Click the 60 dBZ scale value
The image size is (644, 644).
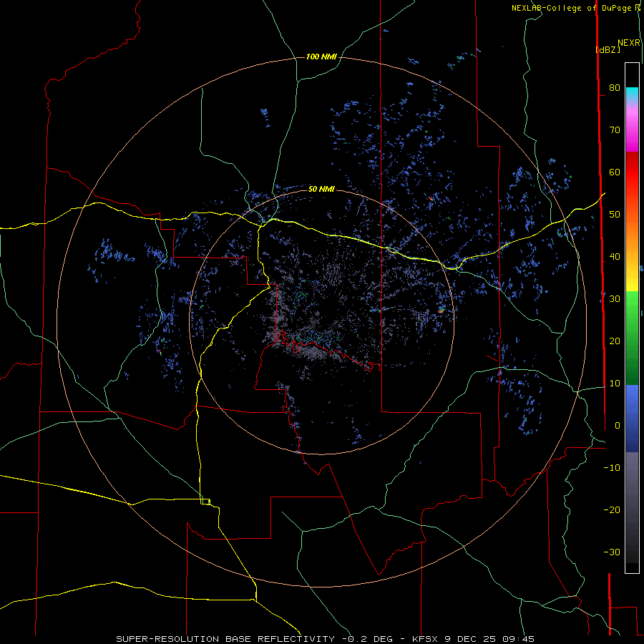pos(615,172)
